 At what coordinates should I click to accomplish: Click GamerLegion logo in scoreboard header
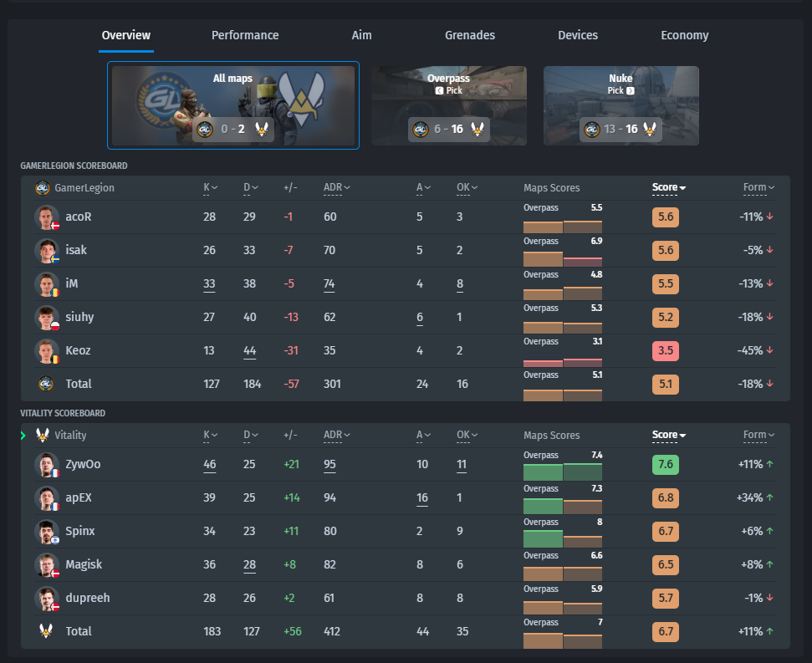click(42, 187)
